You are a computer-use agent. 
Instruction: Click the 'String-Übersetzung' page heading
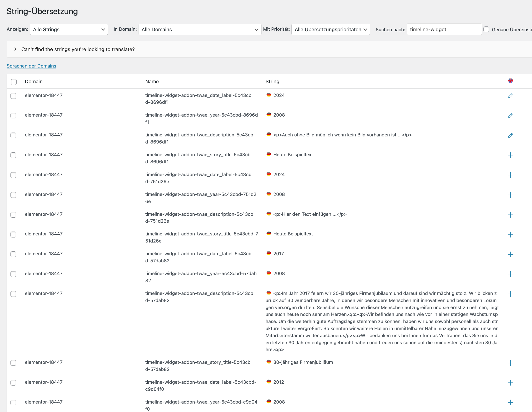click(x=42, y=11)
